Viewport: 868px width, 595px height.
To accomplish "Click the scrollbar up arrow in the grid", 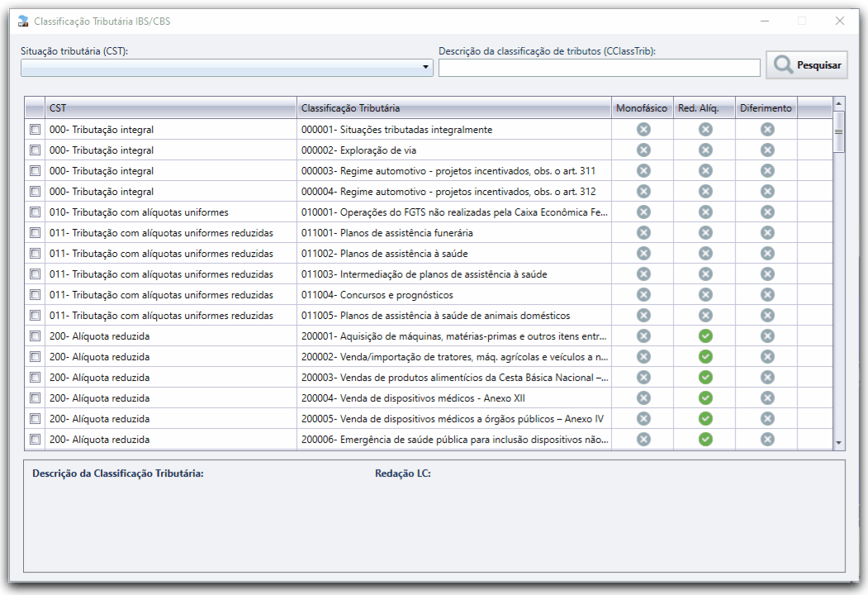I will pyautogui.click(x=839, y=103).
